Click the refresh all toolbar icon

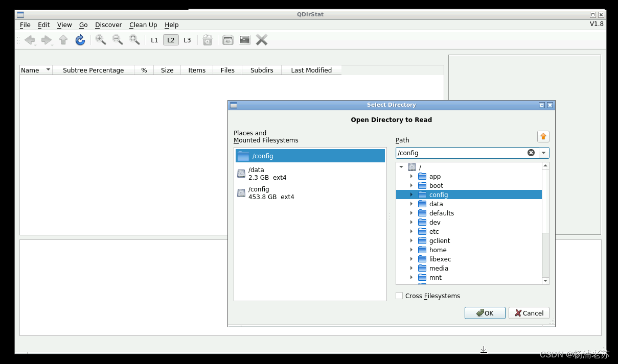click(x=80, y=40)
